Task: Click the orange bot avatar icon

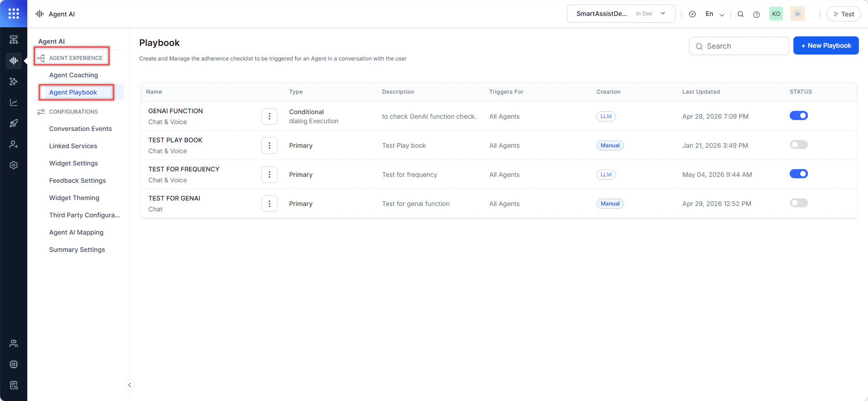Action: [797, 14]
